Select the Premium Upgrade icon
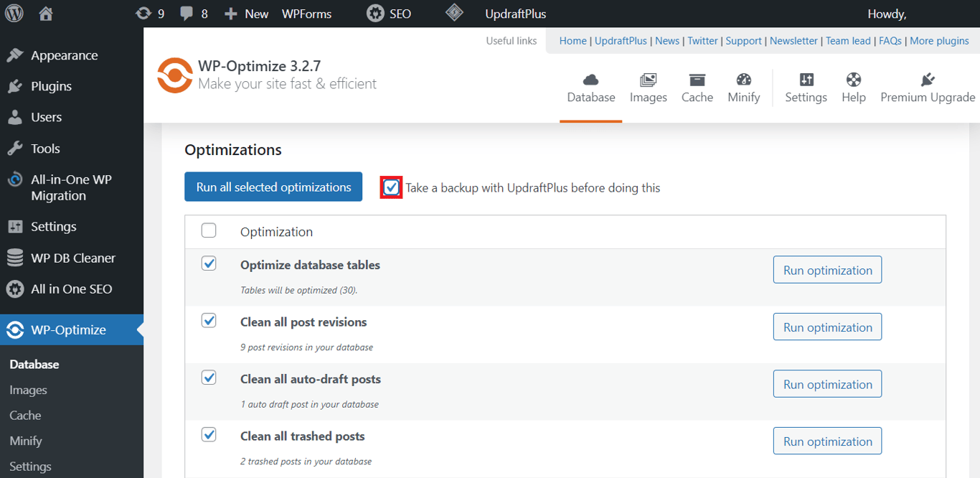Screen dimensions: 980x478 (926, 79)
